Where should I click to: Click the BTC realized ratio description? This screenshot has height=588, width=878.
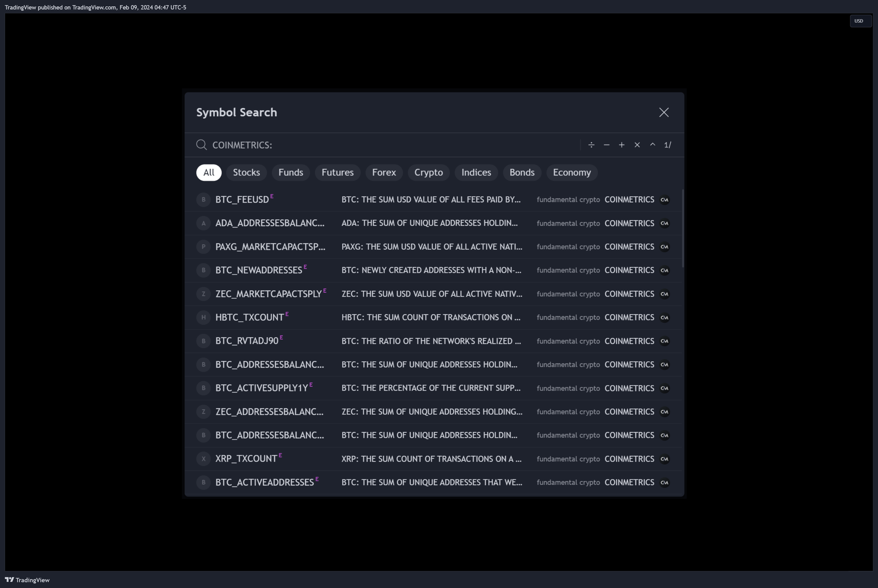pyautogui.click(x=431, y=341)
